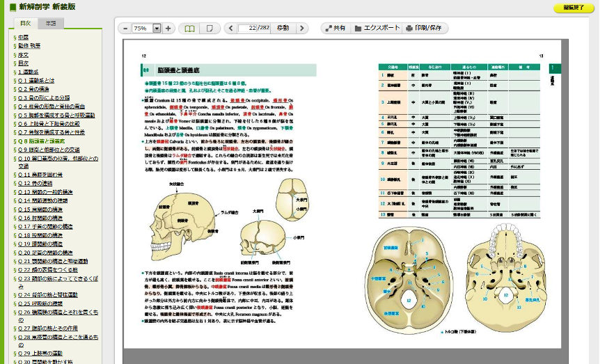This screenshot has width=607, height=364.
Task: Open Q 18 股関節の構造 link
Action: click(x=40, y=235)
